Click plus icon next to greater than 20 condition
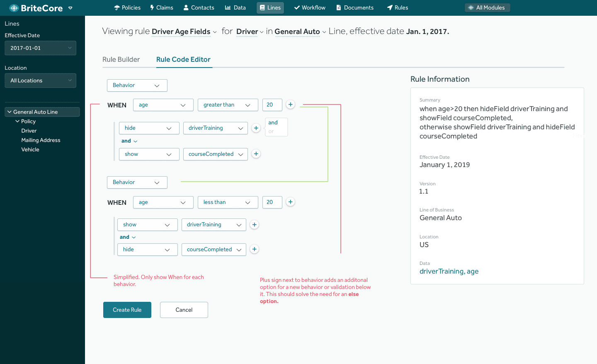The width and height of the screenshot is (597, 364). coord(291,104)
